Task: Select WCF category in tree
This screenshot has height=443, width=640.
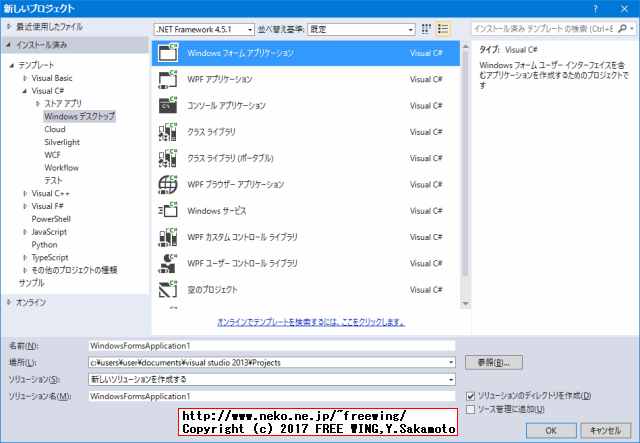Action: [x=52, y=155]
